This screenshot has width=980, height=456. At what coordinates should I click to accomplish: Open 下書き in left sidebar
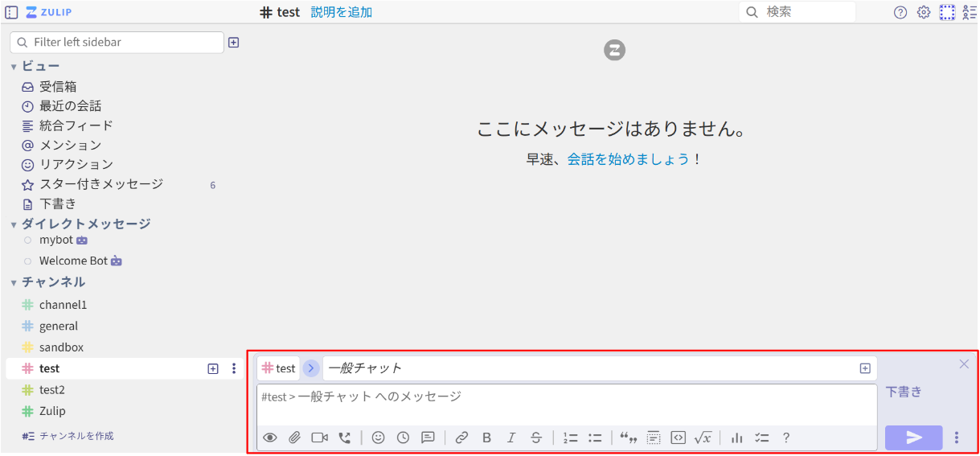point(58,203)
